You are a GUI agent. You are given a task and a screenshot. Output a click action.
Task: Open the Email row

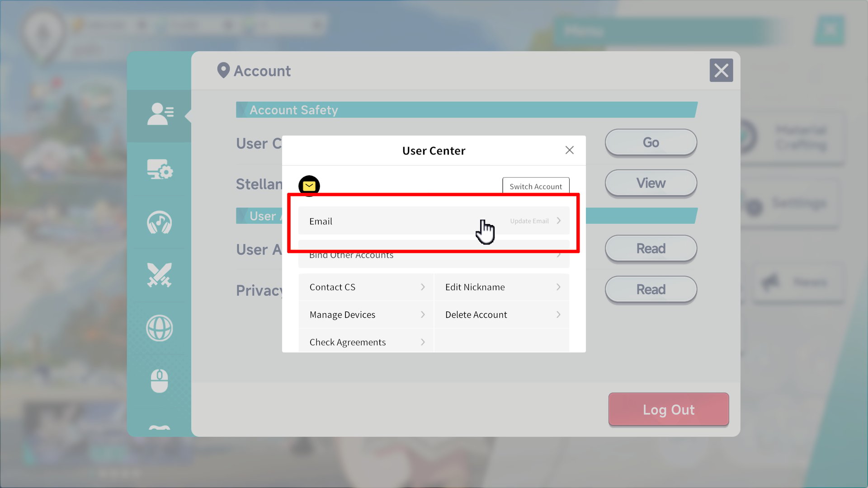pos(434,221)
